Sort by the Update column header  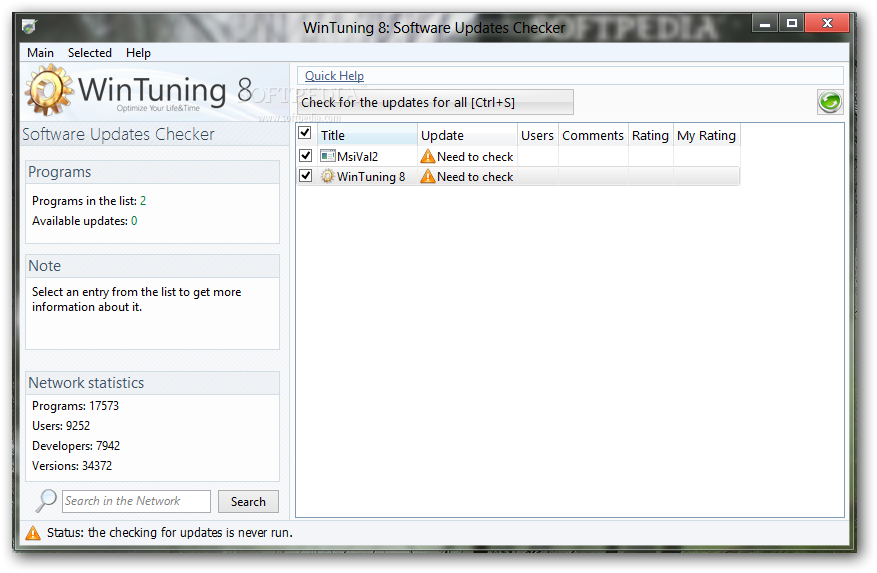click(x=467, y=135)
